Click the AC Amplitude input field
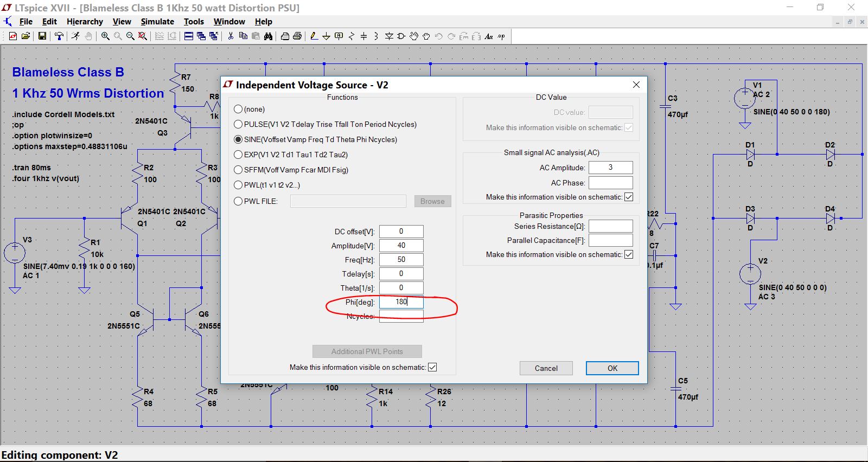This screenshot has width=868, height=462. (611, 168)
